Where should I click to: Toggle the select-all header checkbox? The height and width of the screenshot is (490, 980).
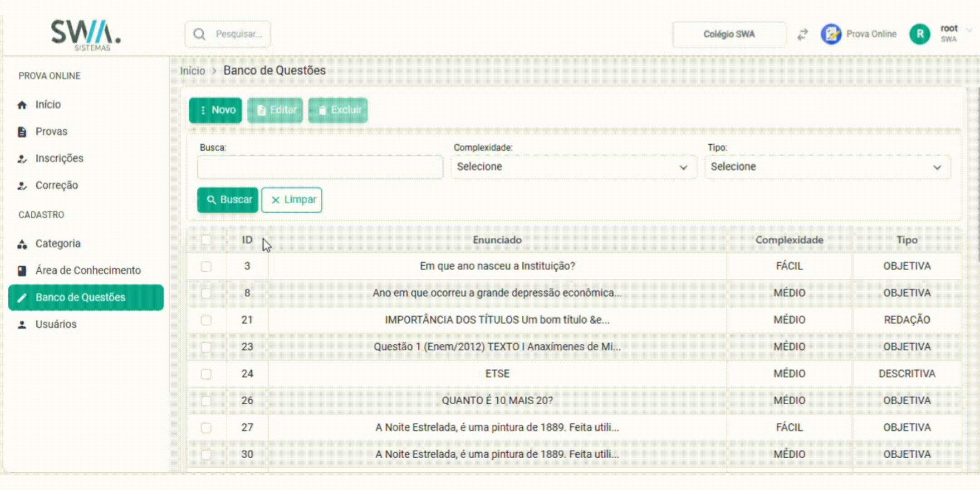click(206, 240)
